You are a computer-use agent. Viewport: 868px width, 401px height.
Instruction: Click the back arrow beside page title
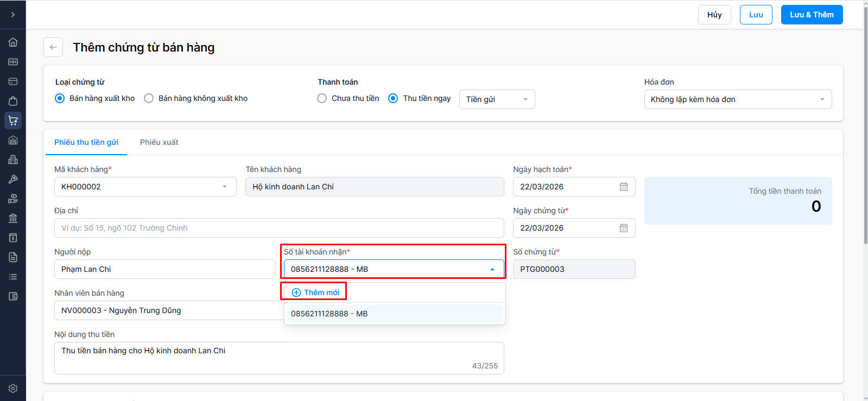tap(53, 47)
